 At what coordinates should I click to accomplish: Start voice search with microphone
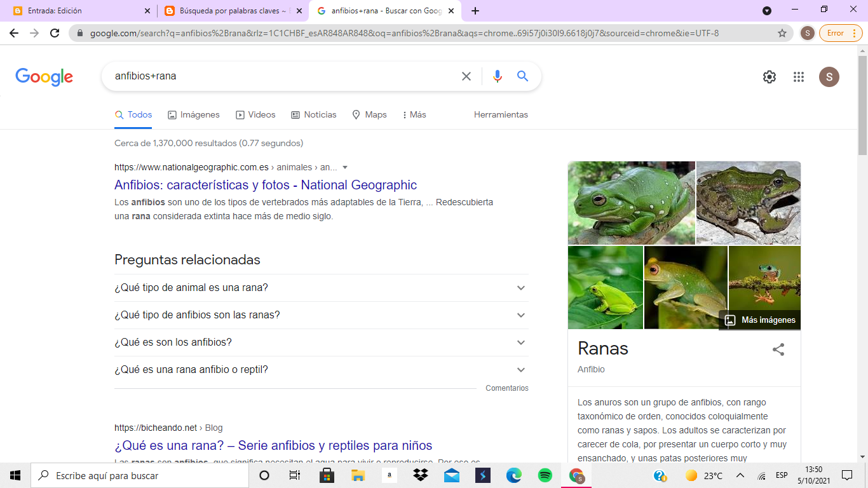pyautogui.click(x=498, y=76)
